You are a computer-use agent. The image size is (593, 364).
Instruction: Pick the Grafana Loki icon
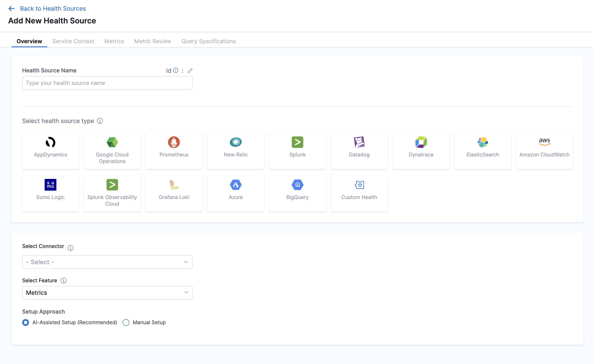tap(174, 185)
